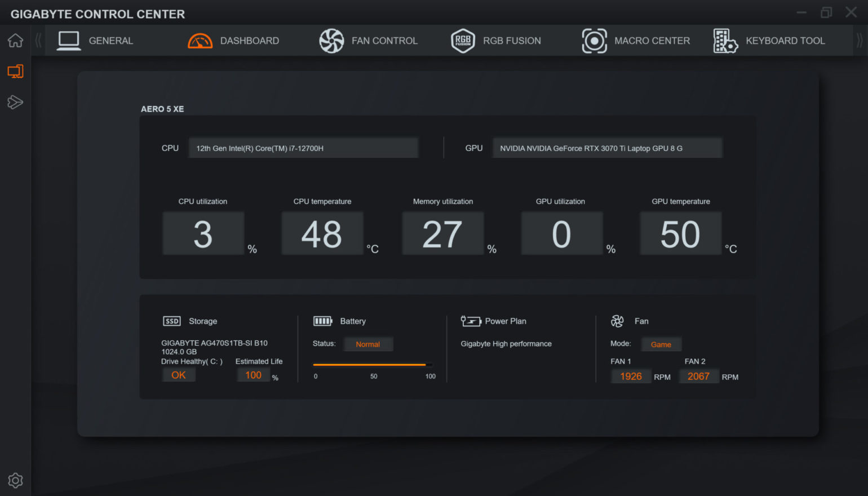Click the Drive Healthy OK indicator
This screenshot has height=496, width=868.
tap(179, 375)
